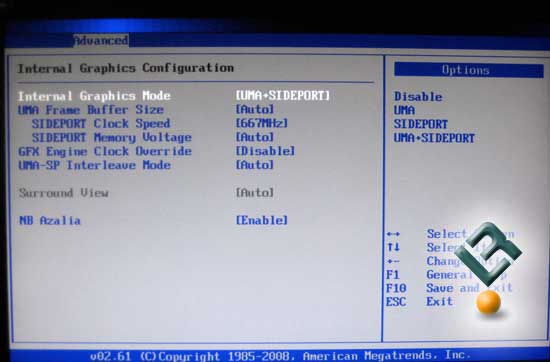
Task: Open UMA-SP Interleave Mode Auto value
Action: click(255, 165)
